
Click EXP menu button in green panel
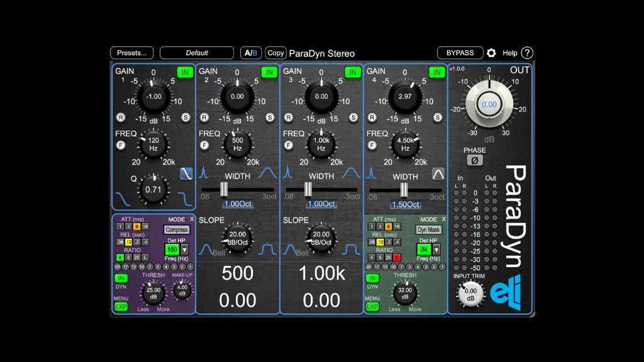372,307
